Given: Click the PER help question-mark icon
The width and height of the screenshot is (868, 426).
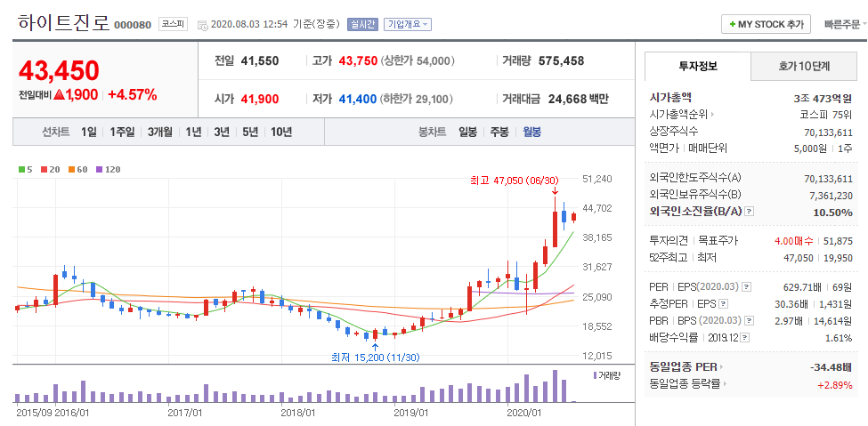Looking at the screenshot, I should click(x=746, y=286).
